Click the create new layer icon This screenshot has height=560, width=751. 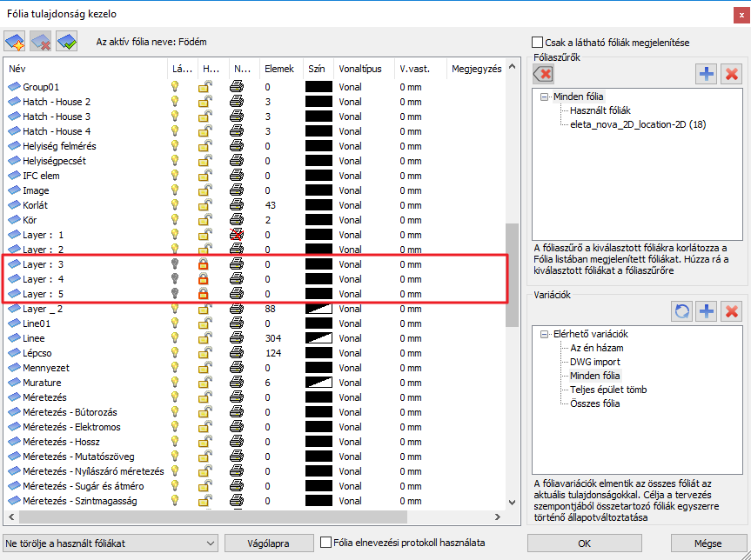click(15, 41)
